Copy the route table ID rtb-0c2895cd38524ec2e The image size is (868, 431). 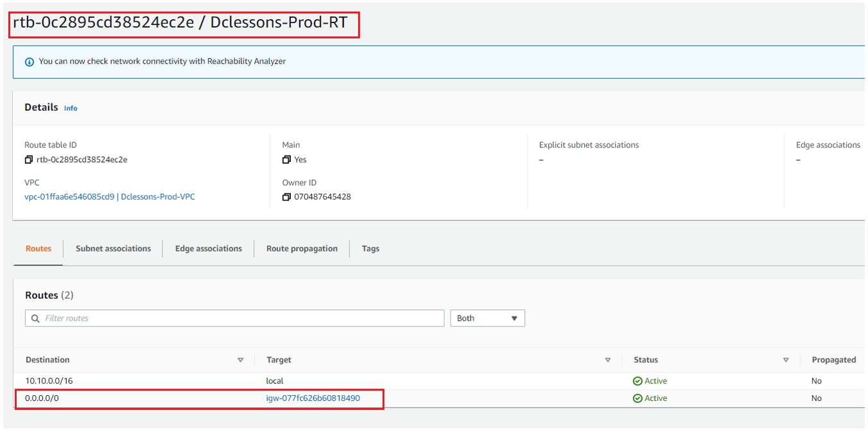pos(29,160)
